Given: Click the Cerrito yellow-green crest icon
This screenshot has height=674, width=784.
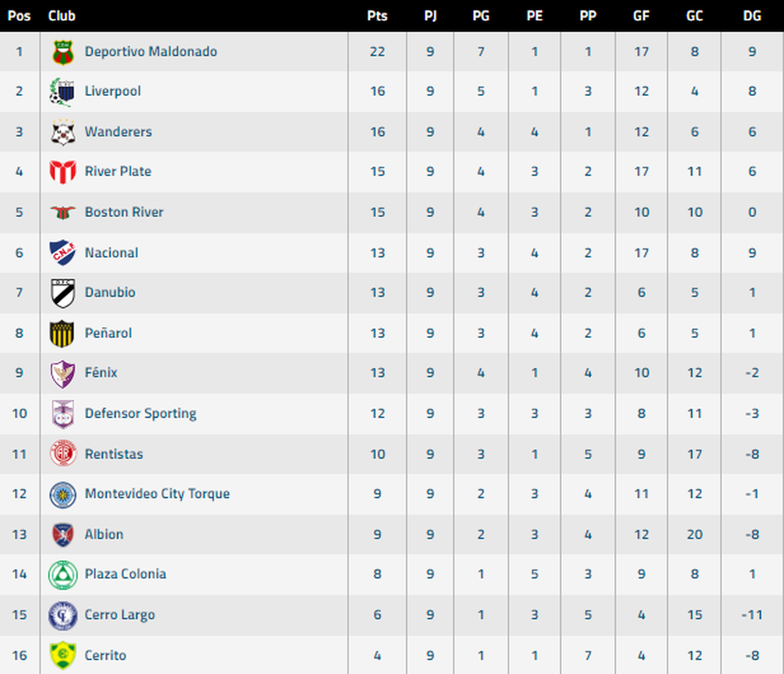Looking at the screenshot, I should pyautogui.click(x=63, y=655).
